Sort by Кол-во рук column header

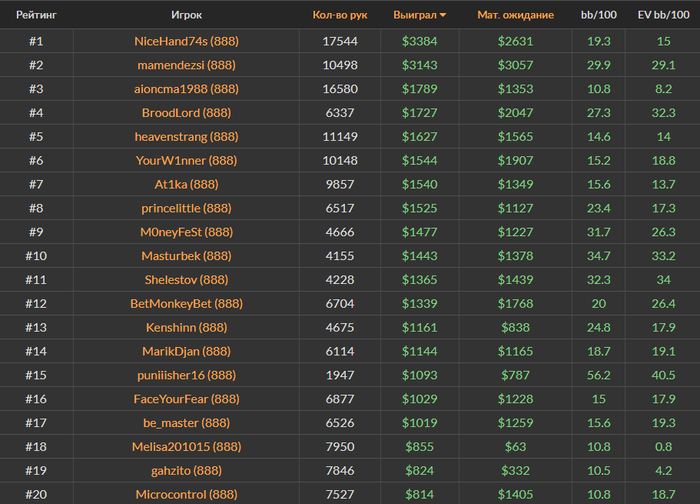pos(340,15)
